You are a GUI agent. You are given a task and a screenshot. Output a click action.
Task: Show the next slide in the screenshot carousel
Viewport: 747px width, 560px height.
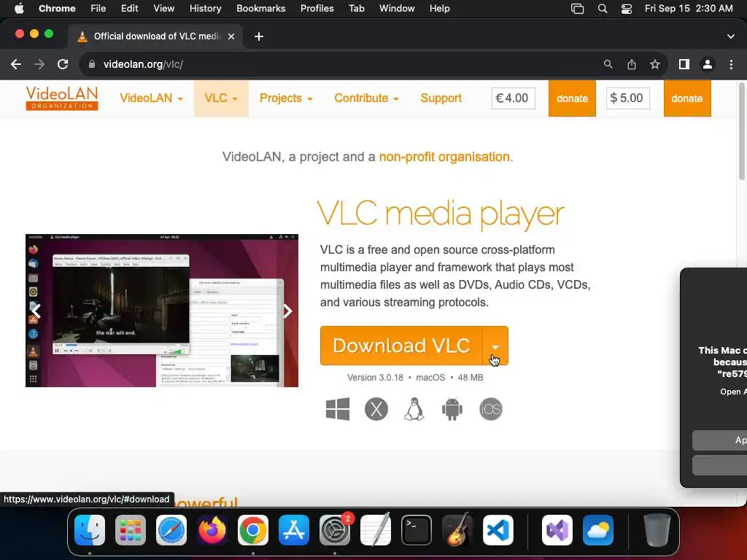click(287, 311)
